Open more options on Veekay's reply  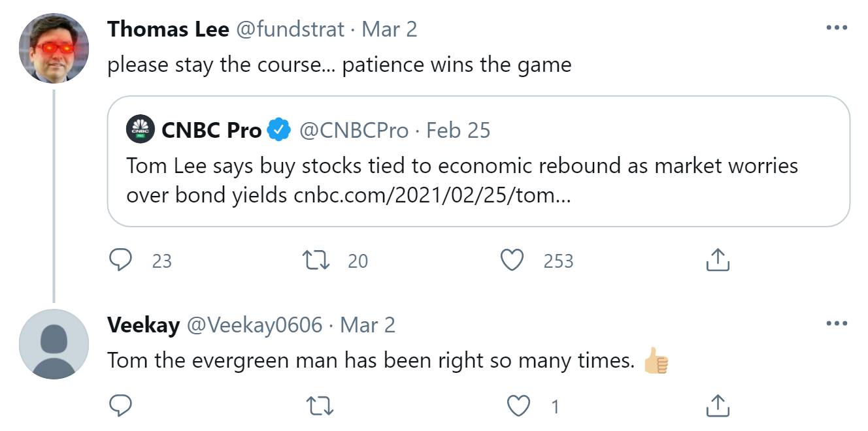click(x=837, y=324)
